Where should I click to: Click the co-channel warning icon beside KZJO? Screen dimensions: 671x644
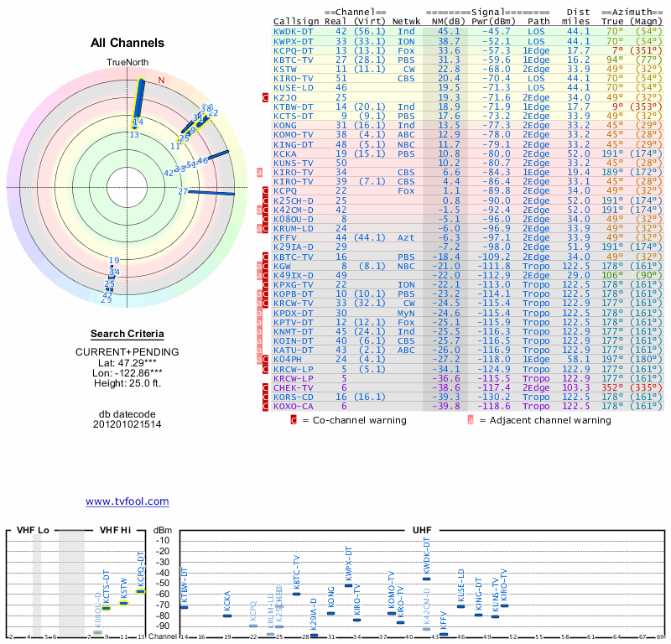pos(266,98)
